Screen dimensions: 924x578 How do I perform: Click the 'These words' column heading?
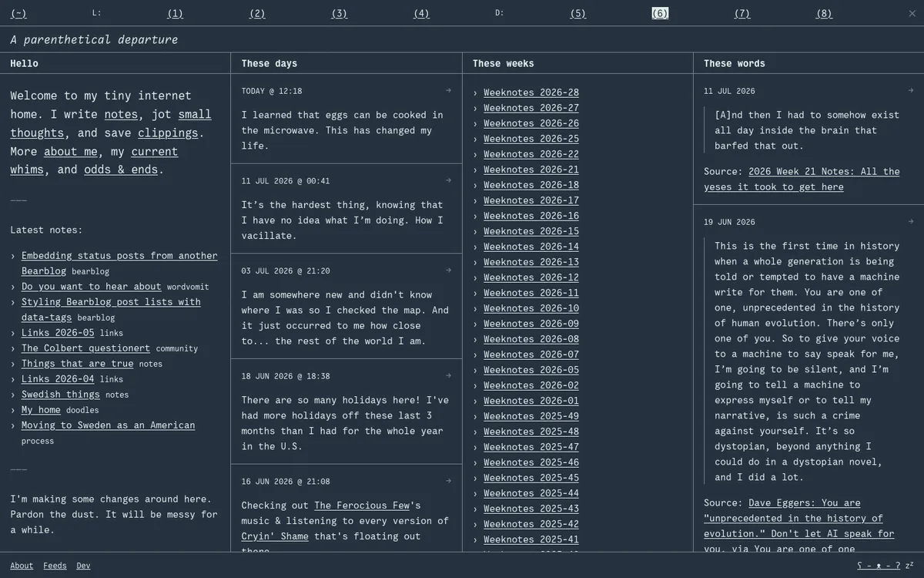tap(735, 63)
